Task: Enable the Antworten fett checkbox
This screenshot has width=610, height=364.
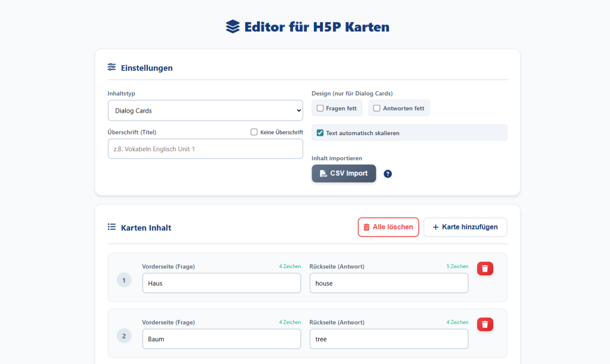Action: click(x=377, y=108)
